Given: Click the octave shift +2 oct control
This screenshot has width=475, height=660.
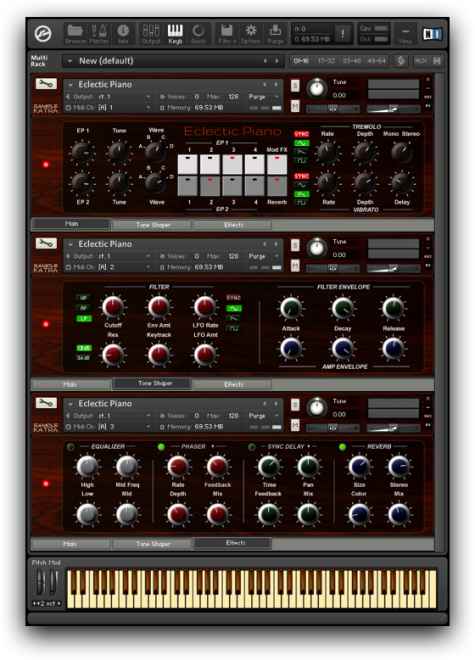Looking at the screenshot, I should pos(47,604).
